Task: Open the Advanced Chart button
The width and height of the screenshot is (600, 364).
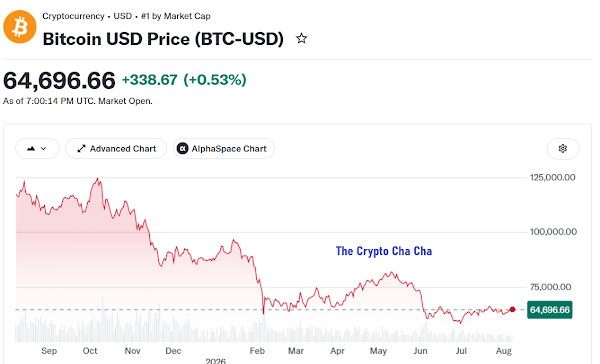Action: tap(116, 149)
